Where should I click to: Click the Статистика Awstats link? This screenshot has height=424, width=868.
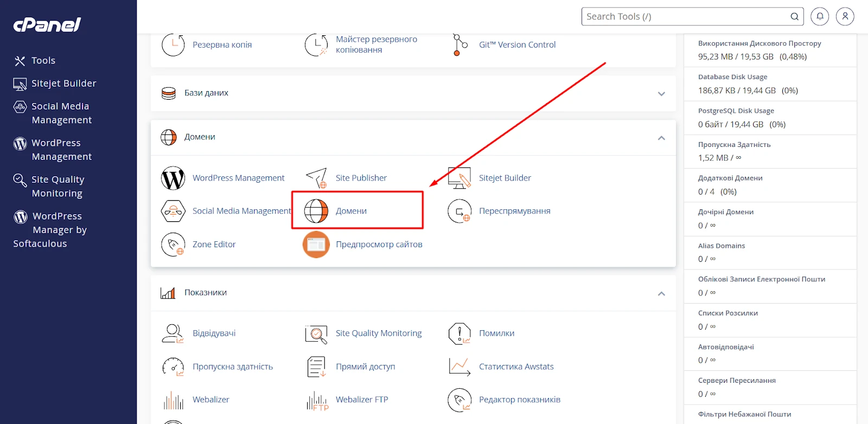coord(516,367)
